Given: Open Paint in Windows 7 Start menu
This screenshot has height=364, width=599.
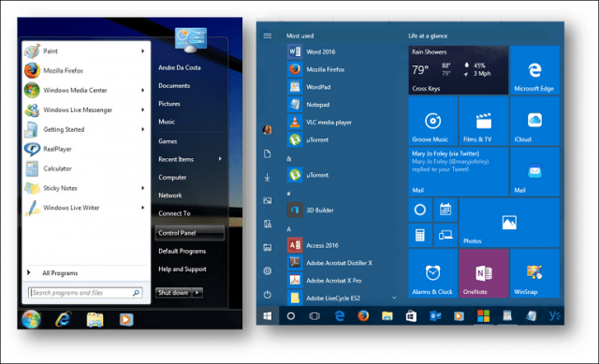Looking at the screenshot, I should (86, 51).
